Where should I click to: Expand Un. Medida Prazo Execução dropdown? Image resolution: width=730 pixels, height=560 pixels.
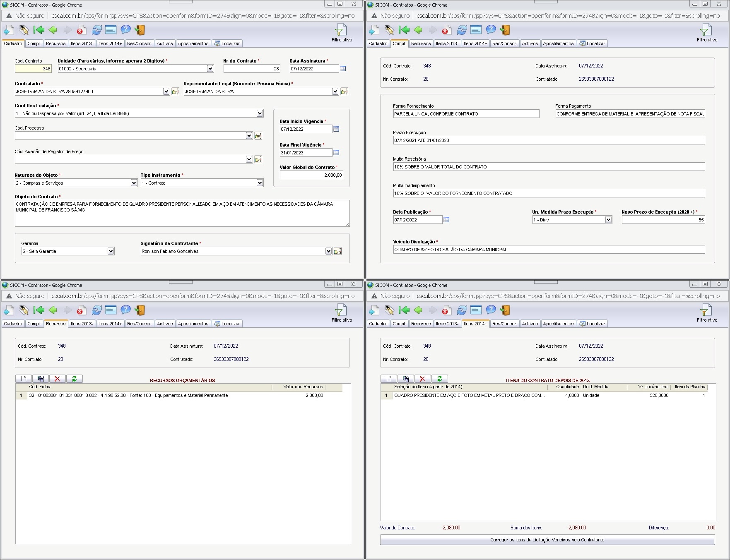[608, 220]
